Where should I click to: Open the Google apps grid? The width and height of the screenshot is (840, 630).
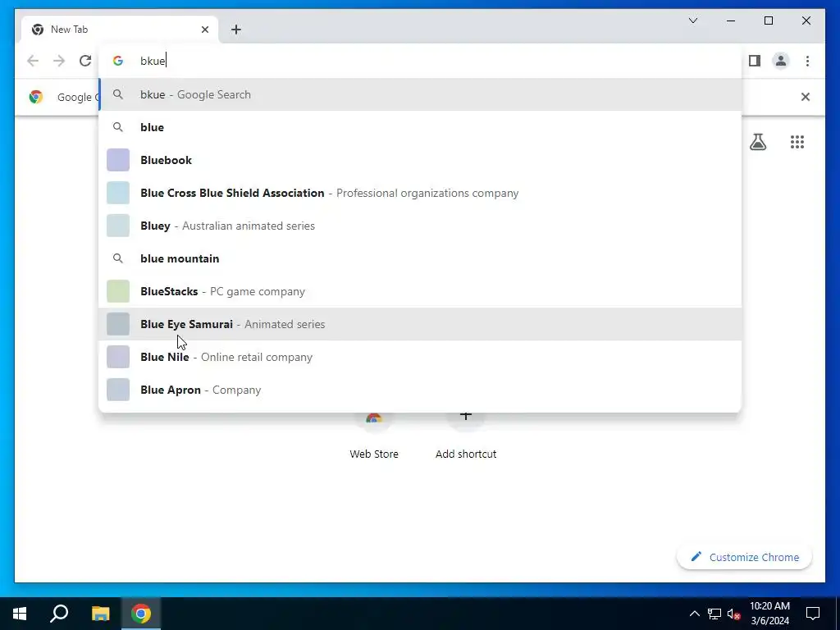pyautogui.click(x=797, y=142)
